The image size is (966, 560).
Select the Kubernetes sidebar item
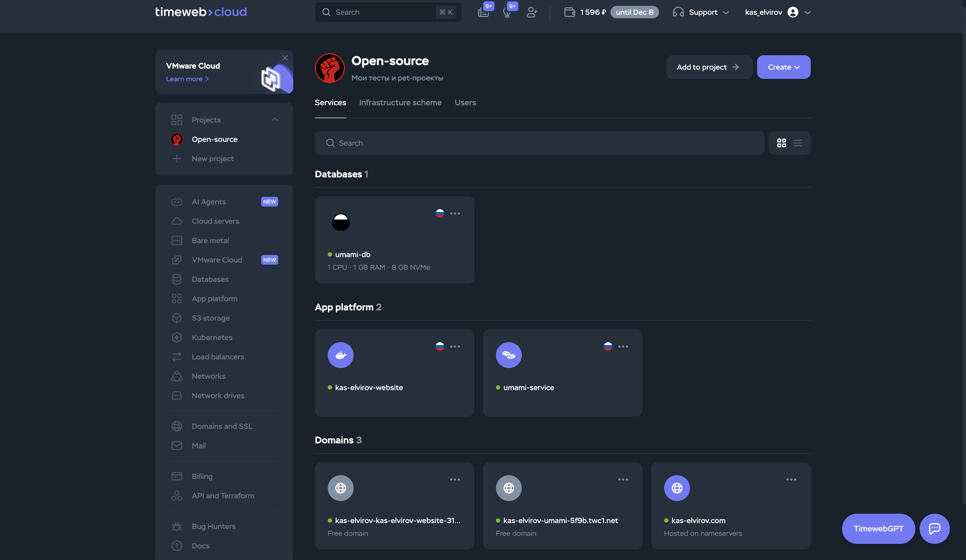212,337
